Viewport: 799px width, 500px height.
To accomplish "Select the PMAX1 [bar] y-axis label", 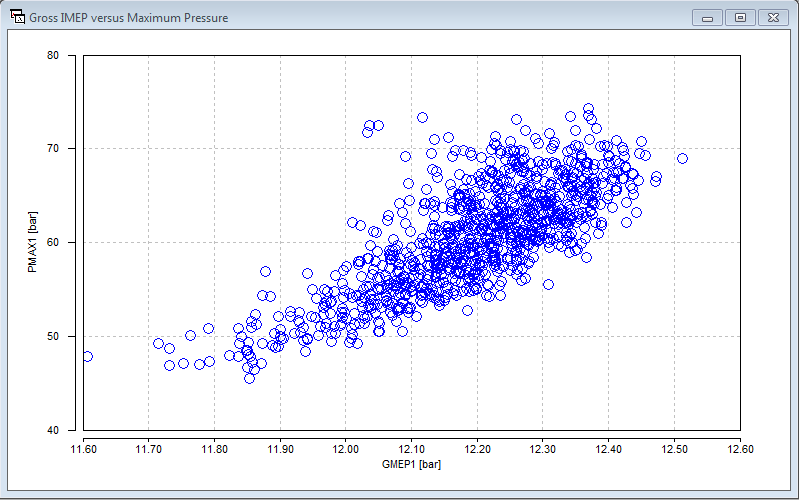I will click(x=34, y=243).
